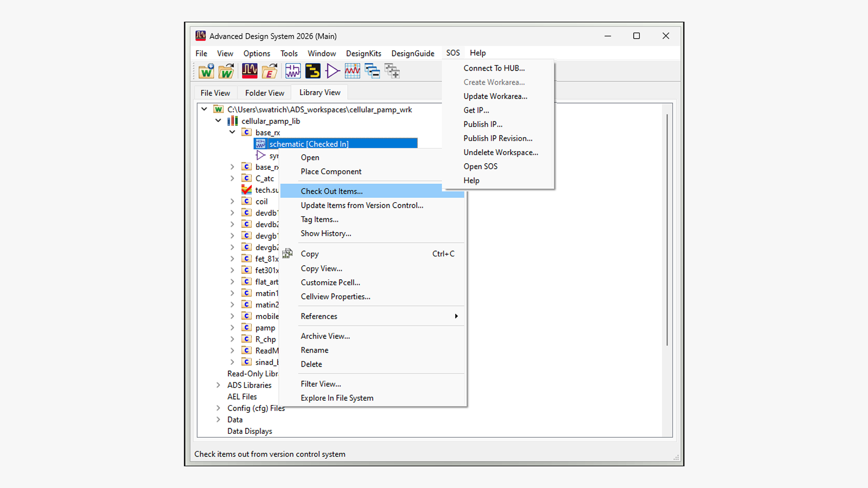Image resolution: width=868 pixels, height=488 pixels.
Task: Expand the ADS Libraries node
Action: (x=218, y=385)
